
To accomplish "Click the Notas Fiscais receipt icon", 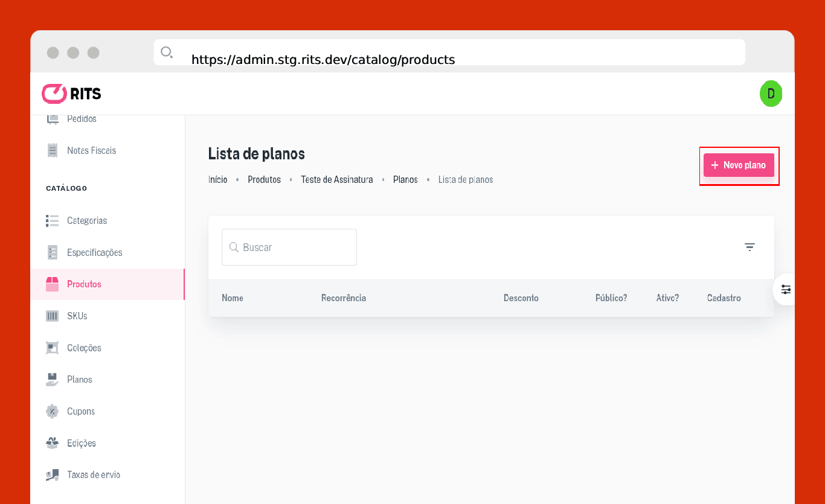I will click(x=53, y=150).
